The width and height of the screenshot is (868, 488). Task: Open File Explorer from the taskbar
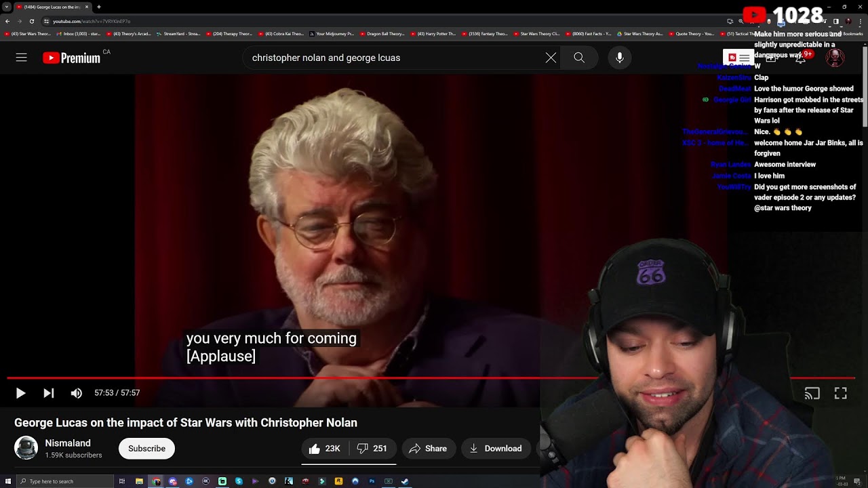pyautogui.click(x=139, y=481)
